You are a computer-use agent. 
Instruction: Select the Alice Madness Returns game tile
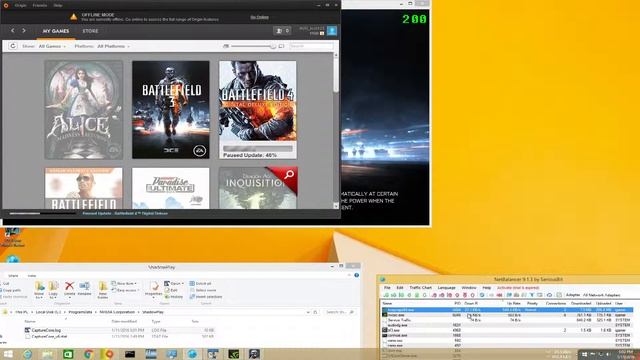(84, 110)
